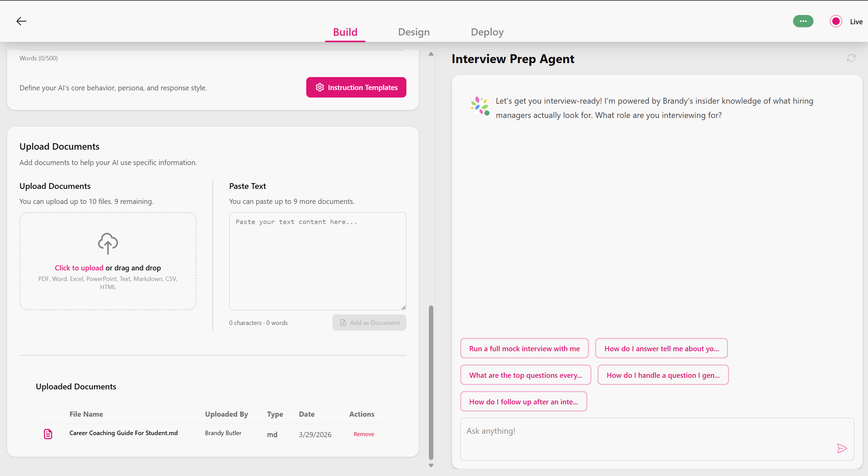This screenshot has height=476, width=868.
Task: Click the agent's flower avatar in the chat
Action: point(479,106)
